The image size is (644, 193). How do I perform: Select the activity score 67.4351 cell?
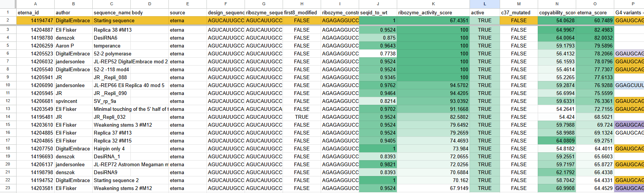(x=433, y=21)
